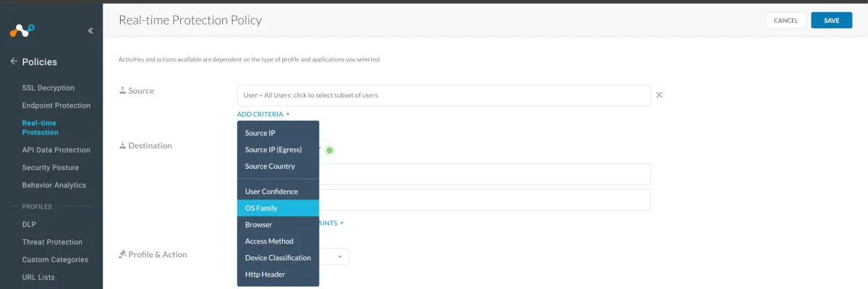This screenshot has width=868, height=289.
Task: Click the CANCEL button
Action: (x=786, y=20)
